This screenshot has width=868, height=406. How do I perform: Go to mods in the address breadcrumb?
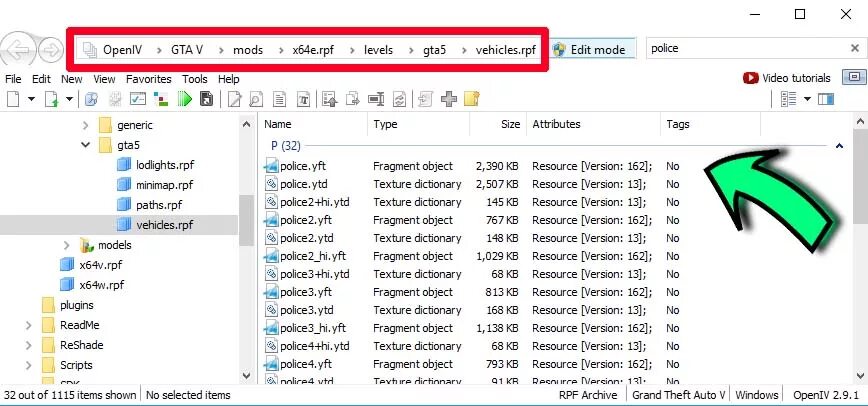(247, 50)
